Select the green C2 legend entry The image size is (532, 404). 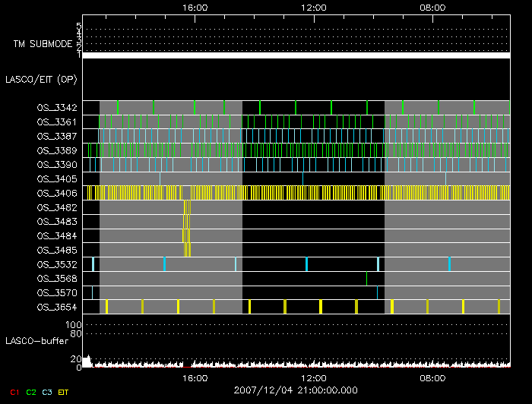click(31, 391)
